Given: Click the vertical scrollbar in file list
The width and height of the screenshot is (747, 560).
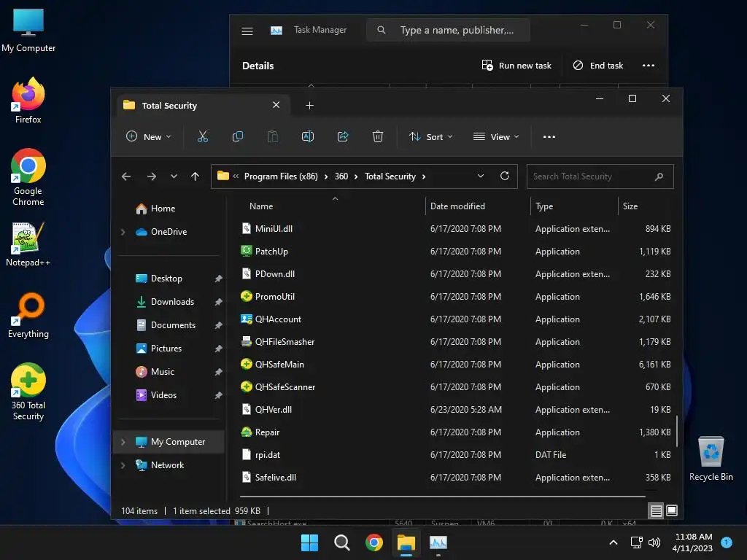Looking at the screenshot, I should tap(676, 431).
